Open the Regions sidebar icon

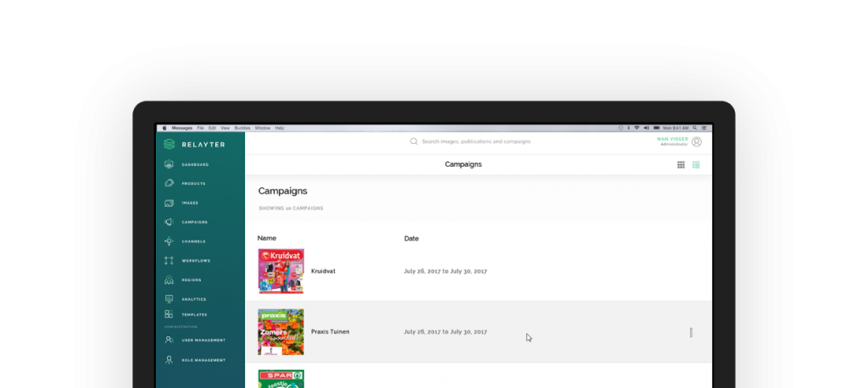pos(169,280)
